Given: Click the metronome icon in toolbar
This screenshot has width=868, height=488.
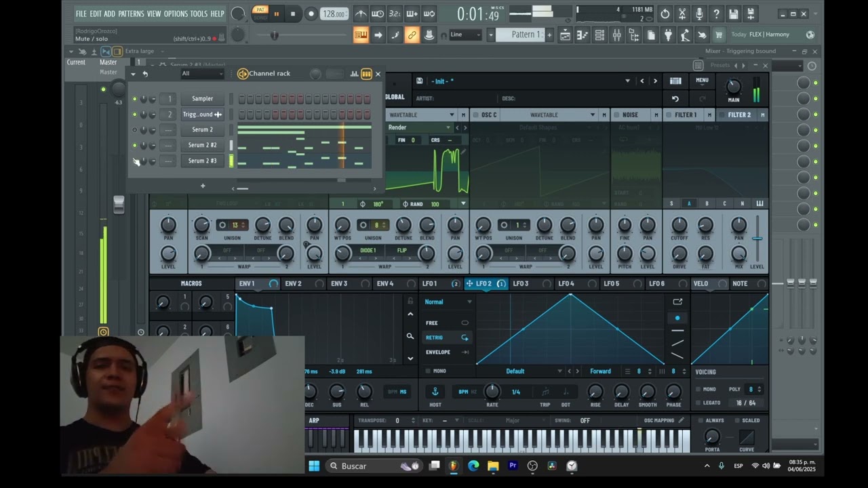Looking at the screenshot, I should click(x=361, y=14).
